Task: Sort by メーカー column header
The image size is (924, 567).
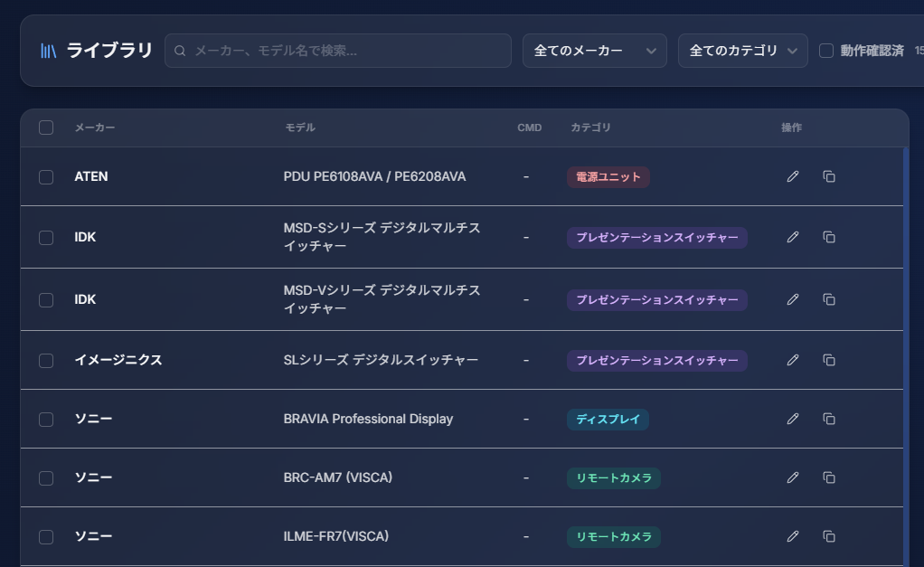Action: [x=94, y=128]
